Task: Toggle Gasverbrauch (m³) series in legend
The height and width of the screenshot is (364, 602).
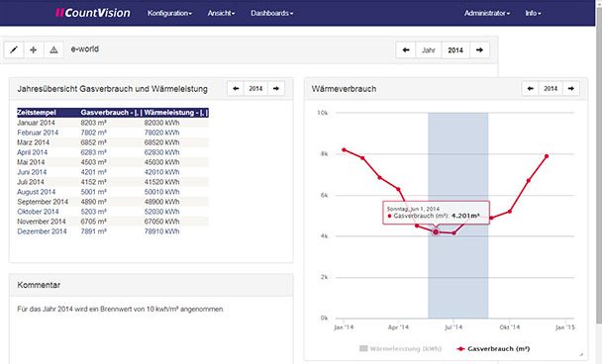Action: click(x=493, y=348)
